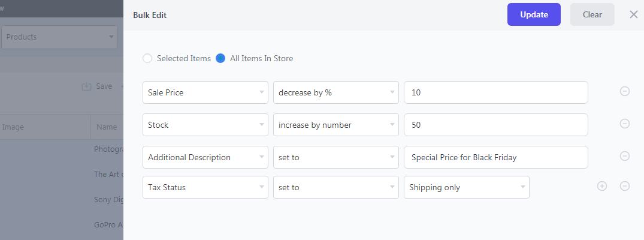This screenshot has width=644, height=240.
Task: Remove the Stock rule row
Action: coord(624,124)
